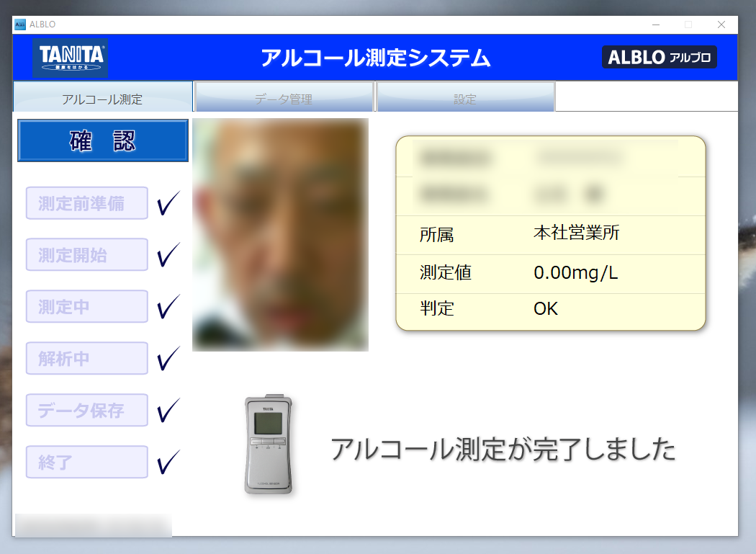The height and width of the screenshot is (554, 756).
Task: Switch to the アルコール測定 tab
Action: tap(102, 99)
